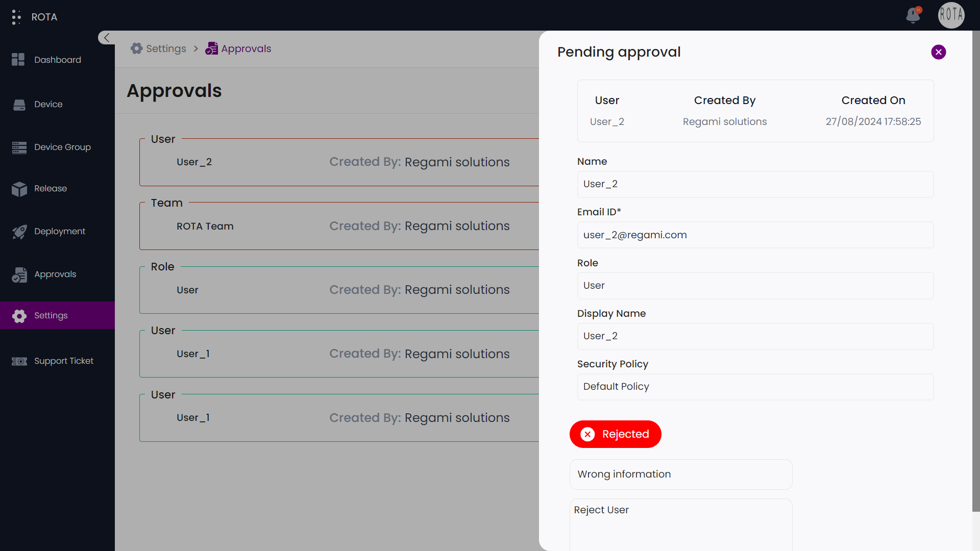Click the notification bell icon top right
Viewport: 980px width, 551px height.
coord(913,15)
